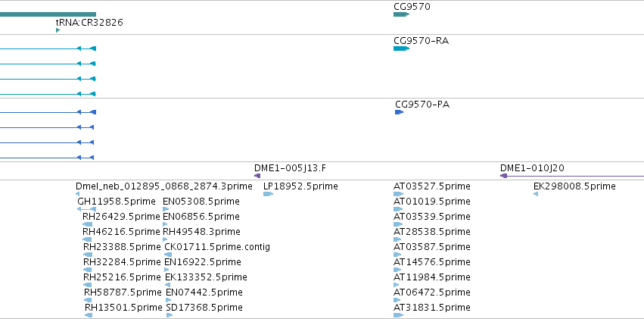Select the EK298008.5prime EST arrow
Viewport: 644px width, 319px height.
tap(536, 194)
